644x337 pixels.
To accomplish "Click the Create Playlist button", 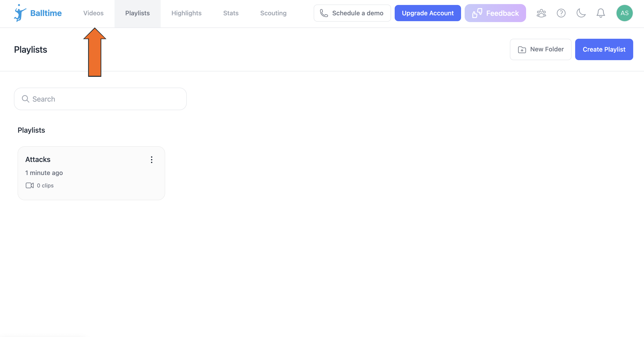I will 604,49.
